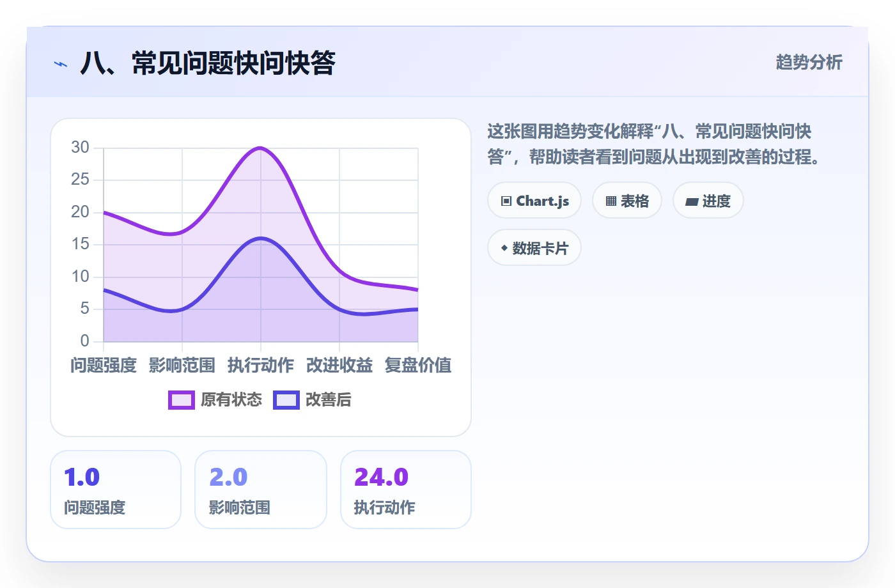895x588 pixels.
Task: Click the 改善后 line peak at 执行动作
Action: coord(261,238)
